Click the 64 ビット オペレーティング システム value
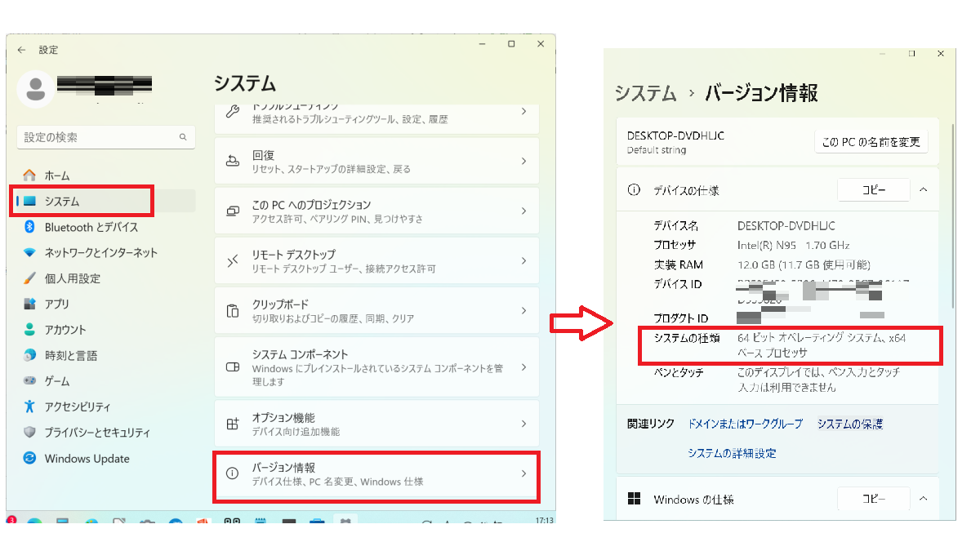 [x=821, y=345]
